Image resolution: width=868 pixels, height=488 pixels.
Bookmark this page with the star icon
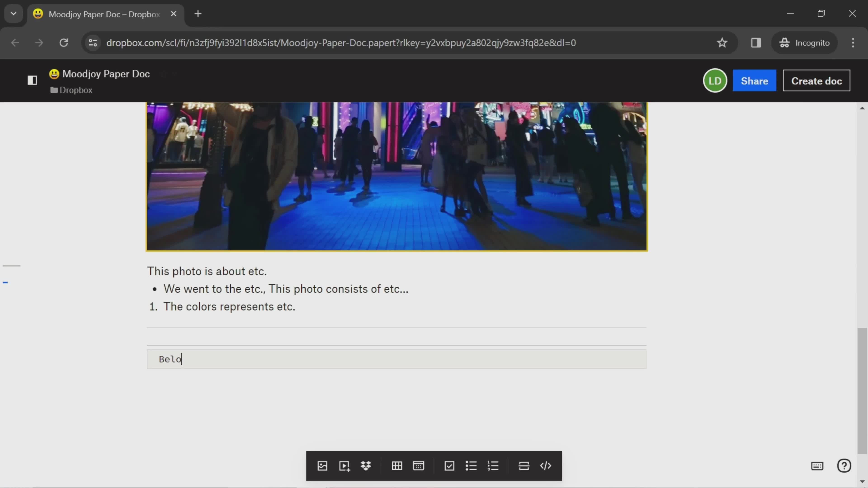click(722, 43)
